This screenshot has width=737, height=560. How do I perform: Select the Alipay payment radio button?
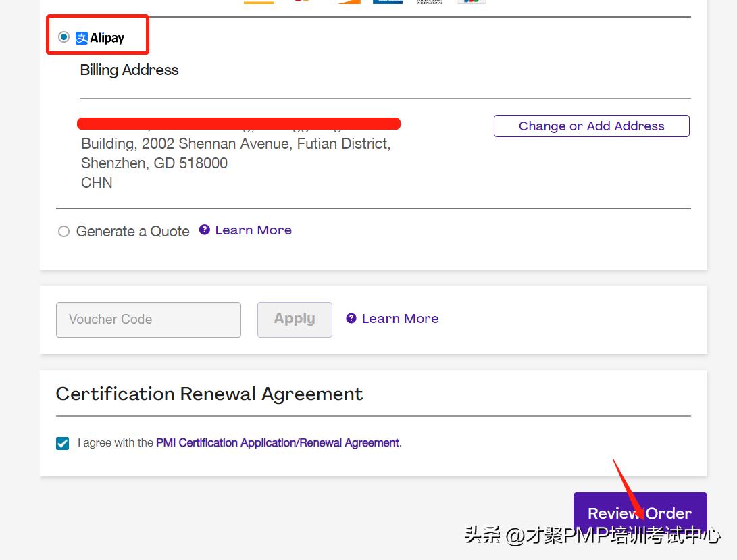pyautogui.click(x=63, y=36)
